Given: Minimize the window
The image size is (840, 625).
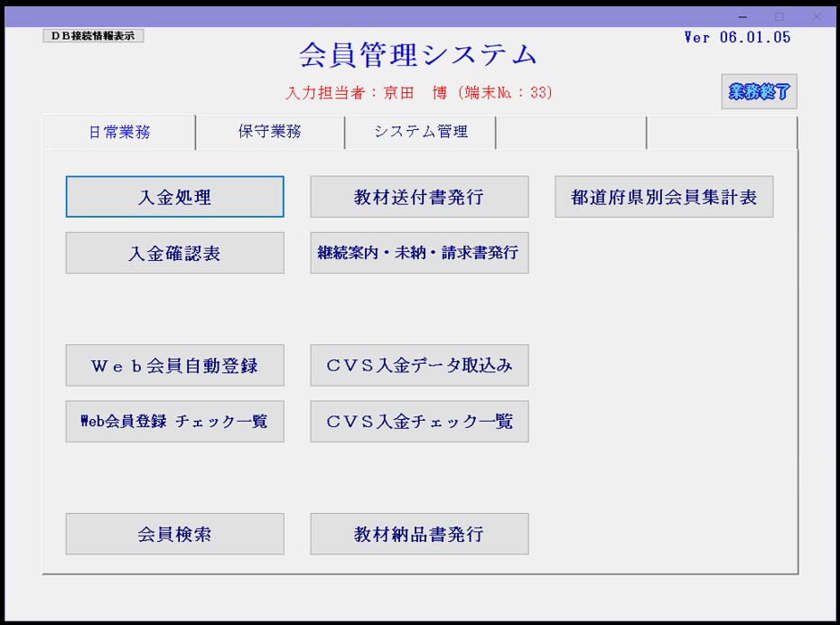Looking at the screenshot, I should click(742, 16).
